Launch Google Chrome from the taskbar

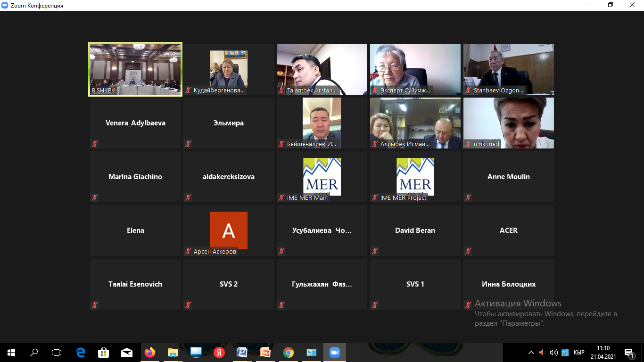coord(289,352)
